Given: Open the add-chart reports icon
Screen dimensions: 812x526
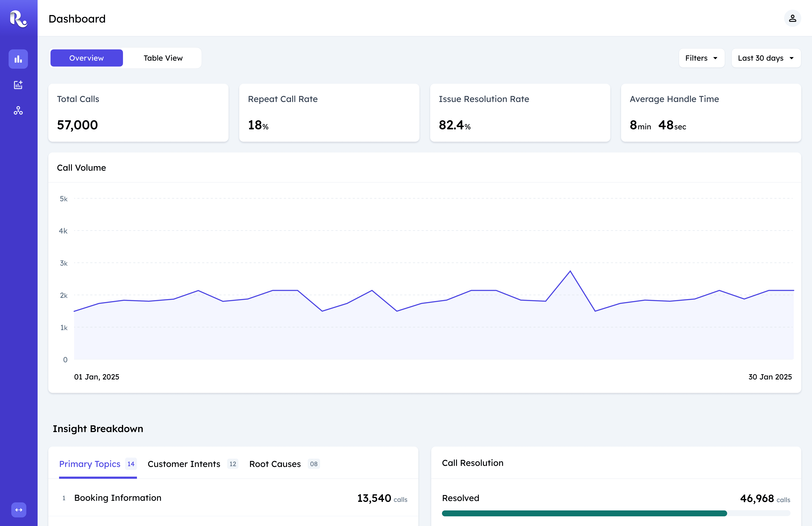Looking at the screenshot, I should pos(18,85).
